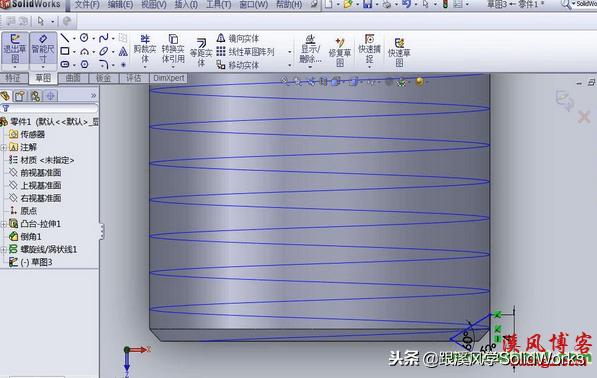
Task: Open the 视图(V) menu
Action: tap(154, 5)
